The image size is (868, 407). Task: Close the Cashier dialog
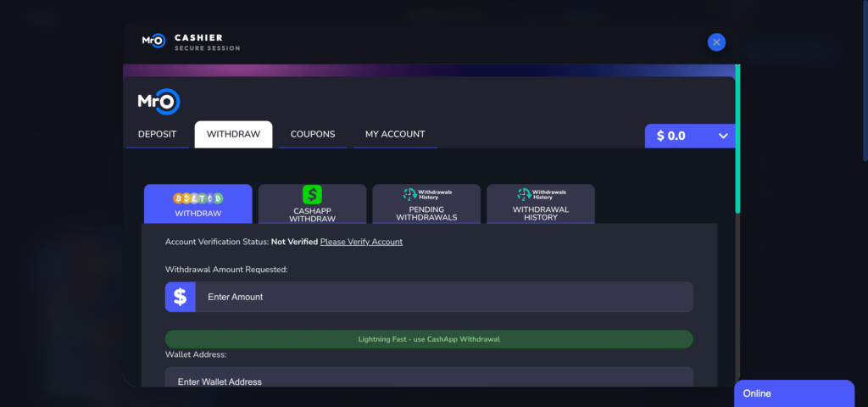point(716,42)
